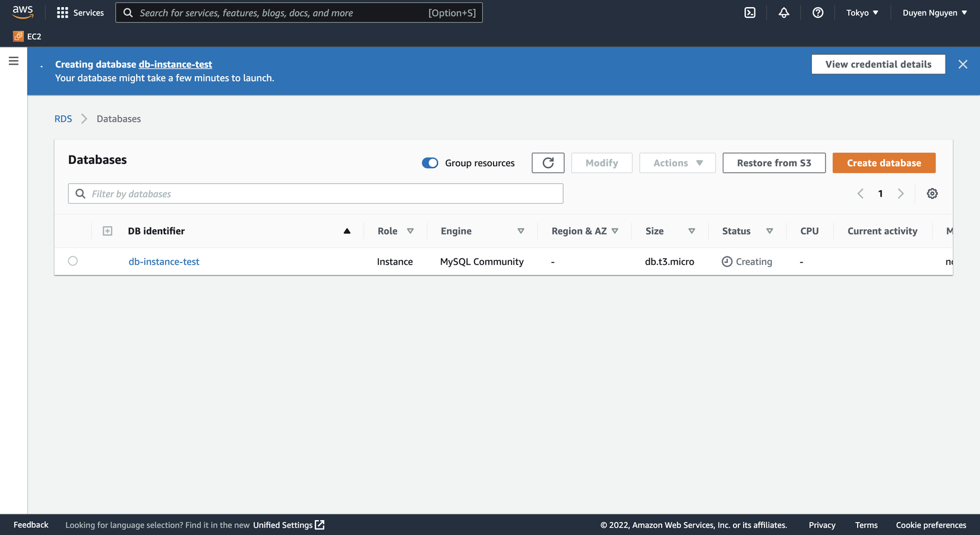
Task: Go to next page of databases
Action: coord(901,194)
